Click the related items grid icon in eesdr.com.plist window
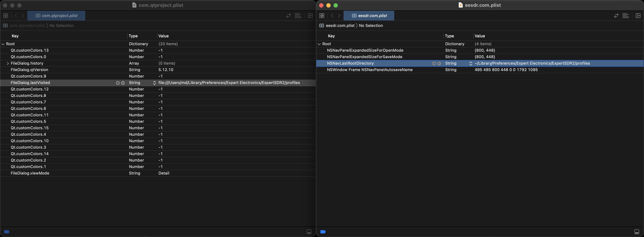Screen dimensions: 644x237 (x=322, y=15)
